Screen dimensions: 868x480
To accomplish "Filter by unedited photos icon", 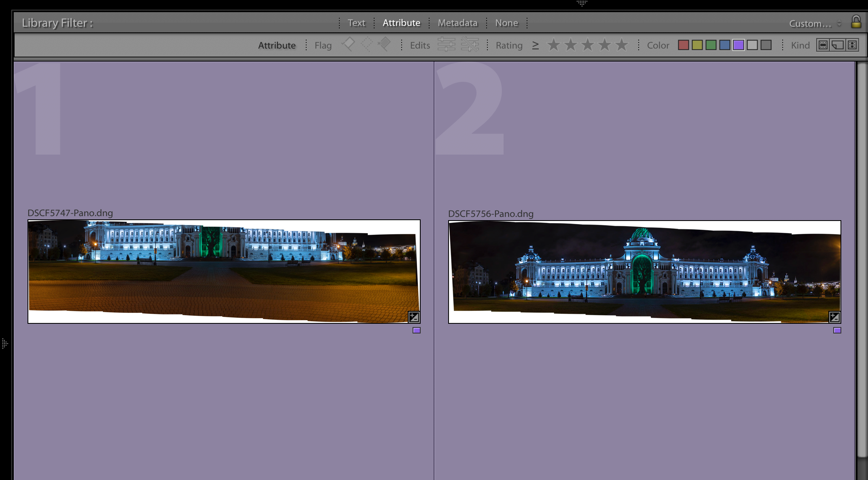I will (470, 45).
